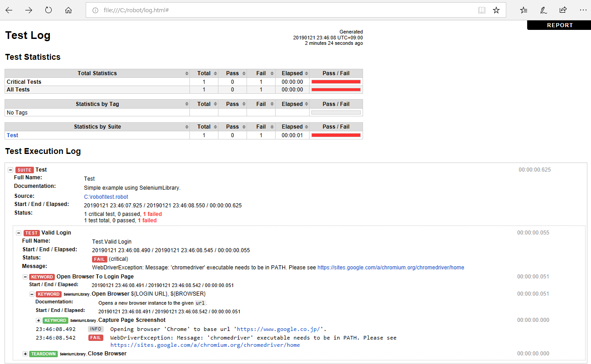The width and height of the screenshot is (591, 364).
Task: Navigate back in the browser
Action: (9, 10)
